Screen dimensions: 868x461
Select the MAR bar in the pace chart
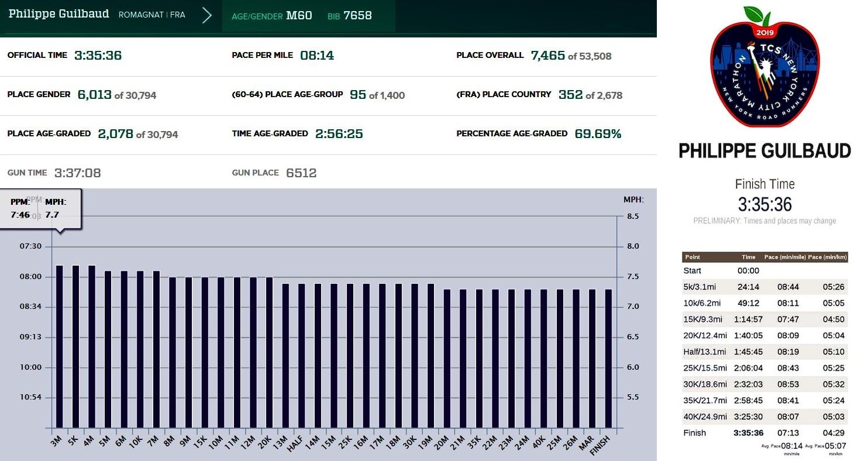(x=592, y=359)
